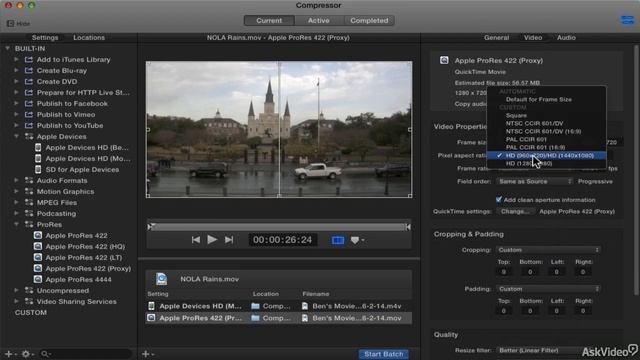This screenshot has width=640, height=360.
Task: Open the Field order dropdown
Action: click(x=535, y=181)
